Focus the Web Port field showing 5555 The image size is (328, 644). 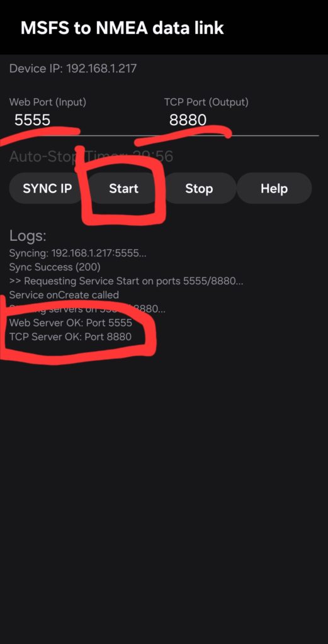point(84,120)
